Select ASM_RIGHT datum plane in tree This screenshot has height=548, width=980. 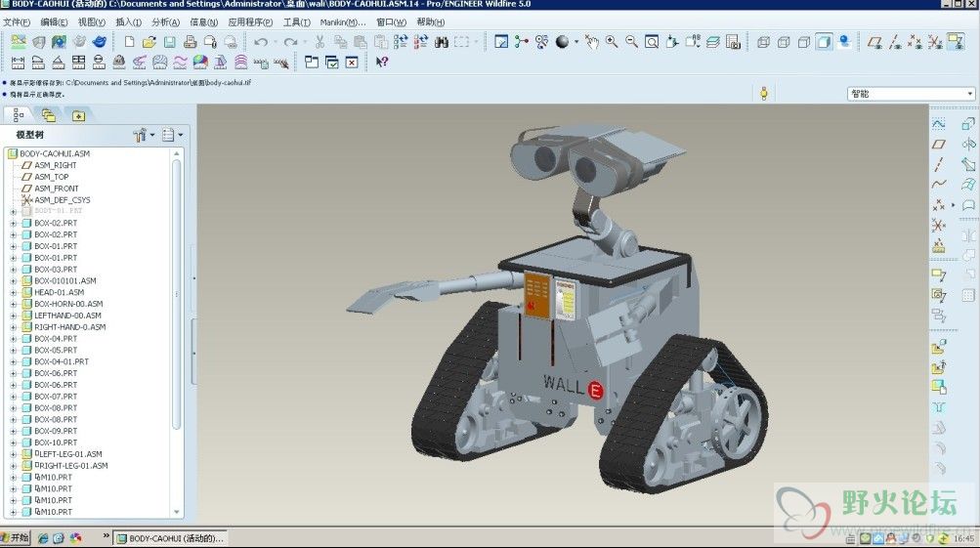click(55, 166)
